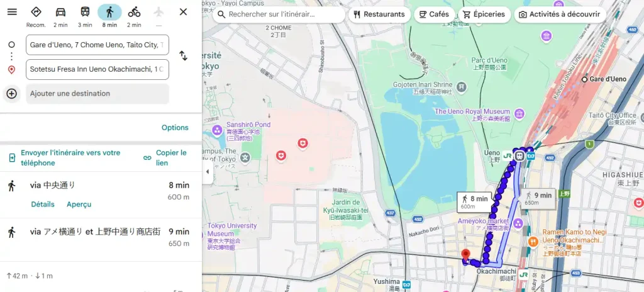The width and height of the screenshot is (644, 292).
Task: Click the museum marker northeast of Parc d'Ueno
Action: (x=547, y=36)
